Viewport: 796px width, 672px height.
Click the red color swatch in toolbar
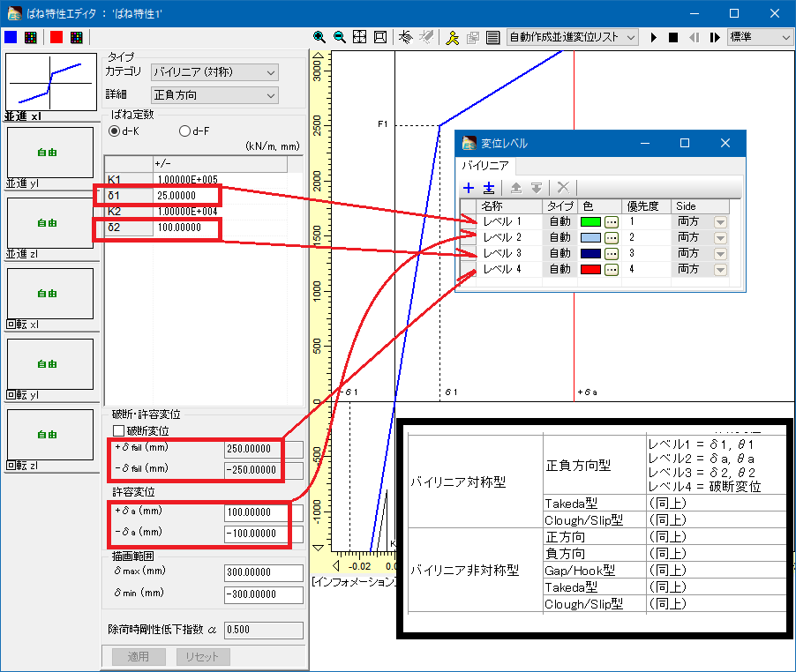coord(56,37)
